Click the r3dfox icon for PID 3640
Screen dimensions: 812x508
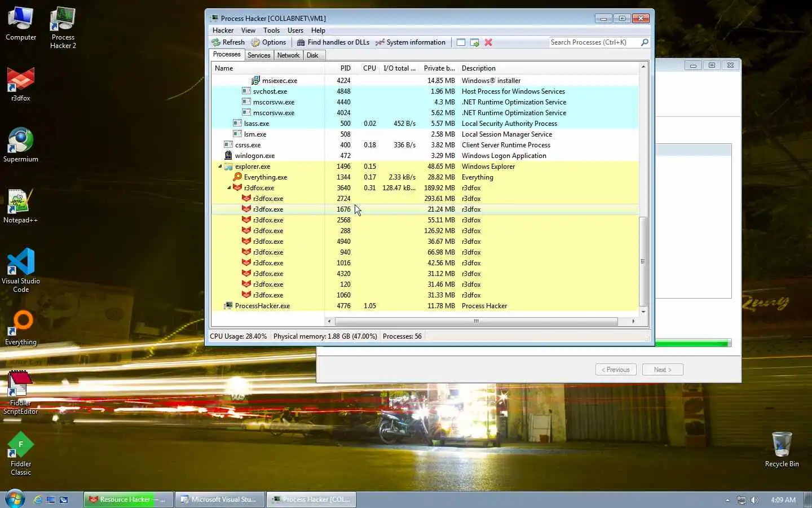pyautogui.click(x=237, y=188)
